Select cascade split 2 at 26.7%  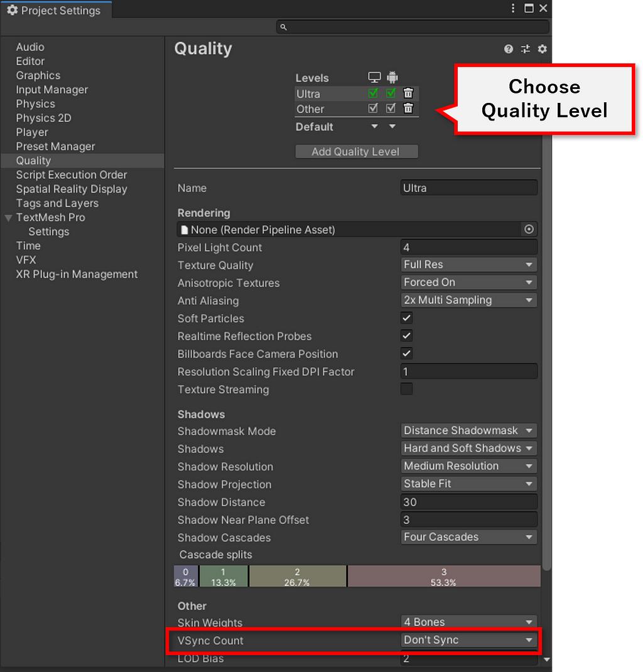point(298,576)
